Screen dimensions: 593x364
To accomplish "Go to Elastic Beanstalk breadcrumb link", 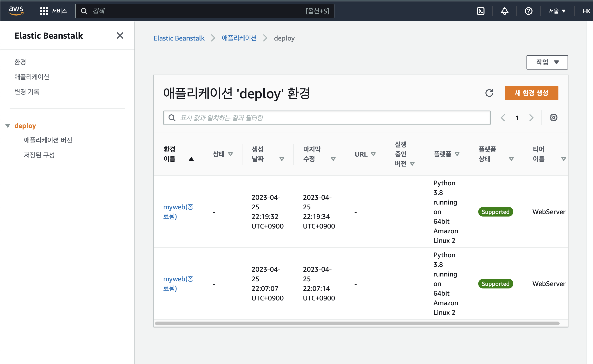I will click(x=179, y=38).
